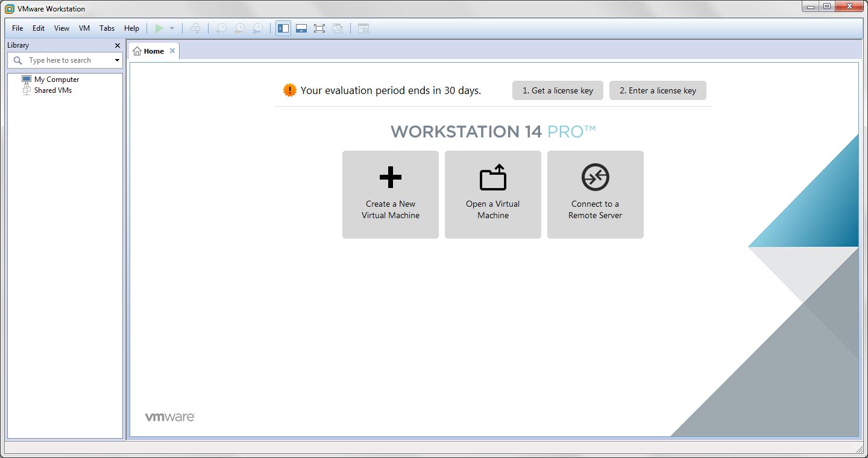The image size is (868, 458).
Task: Click the Take Snapshot clock icon
Action: click(x=222, y=28)
